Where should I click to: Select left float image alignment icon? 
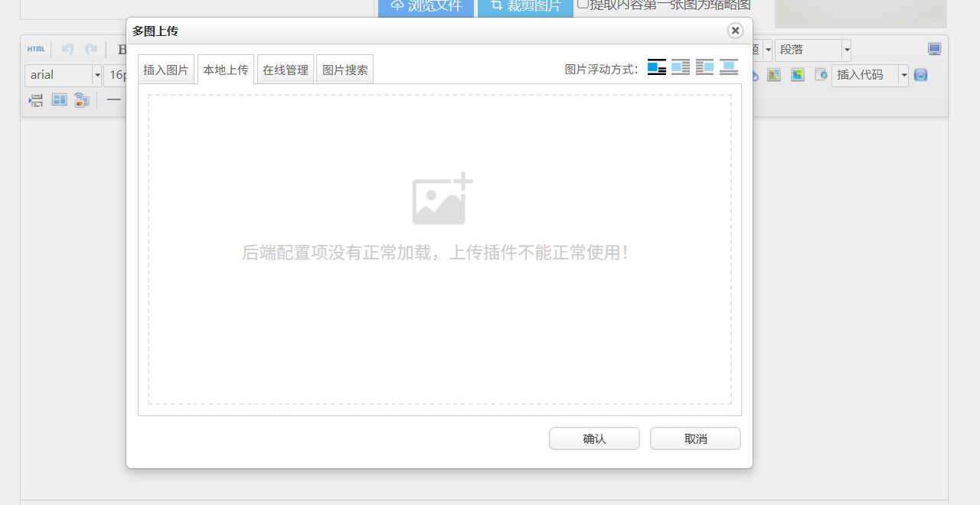click(x=681, y=67)
